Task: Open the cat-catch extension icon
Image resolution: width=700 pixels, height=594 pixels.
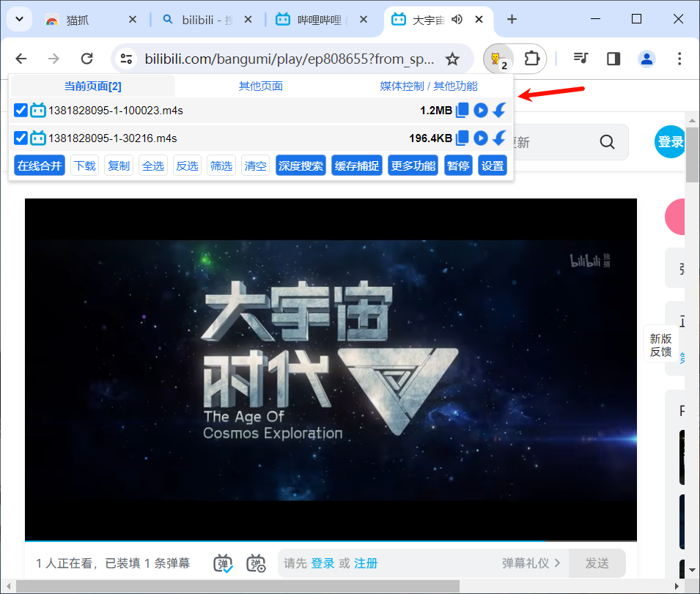Action: pyautogui.click(x=498, y=59)
